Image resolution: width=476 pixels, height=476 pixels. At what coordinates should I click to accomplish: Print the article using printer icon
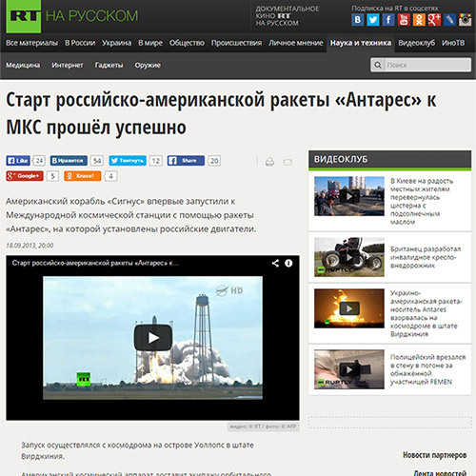pyautogui.click(x=269, y=162)
